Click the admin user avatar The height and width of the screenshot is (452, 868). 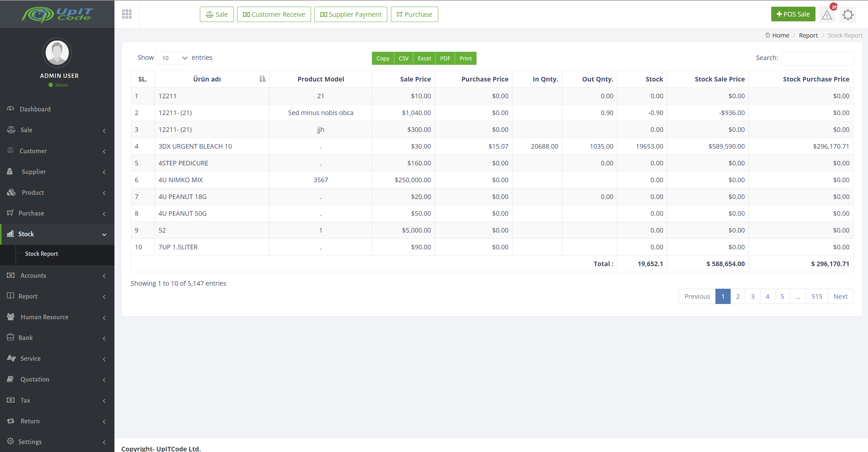pyautogui.click(x=57, y=52)
